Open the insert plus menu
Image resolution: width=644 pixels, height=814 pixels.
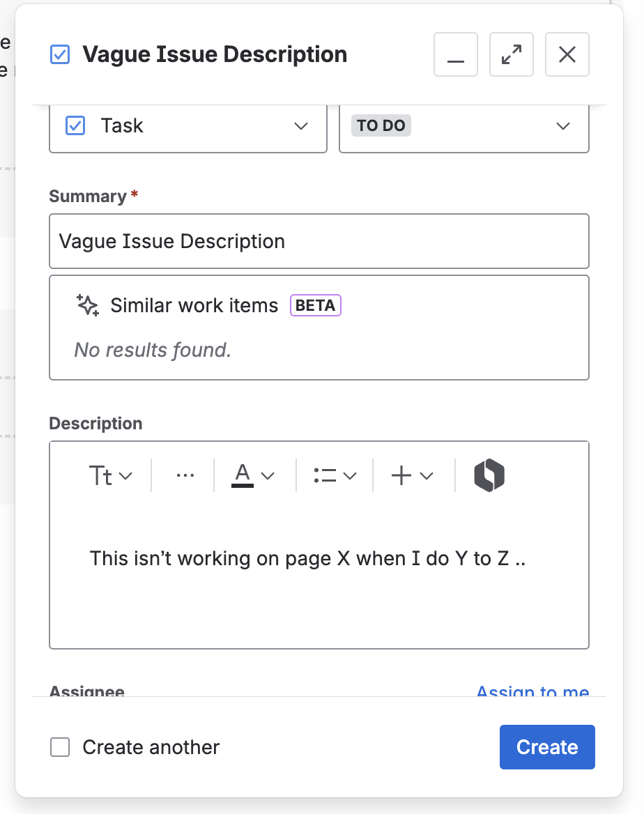pyautogui.click(x=413, y=476)
